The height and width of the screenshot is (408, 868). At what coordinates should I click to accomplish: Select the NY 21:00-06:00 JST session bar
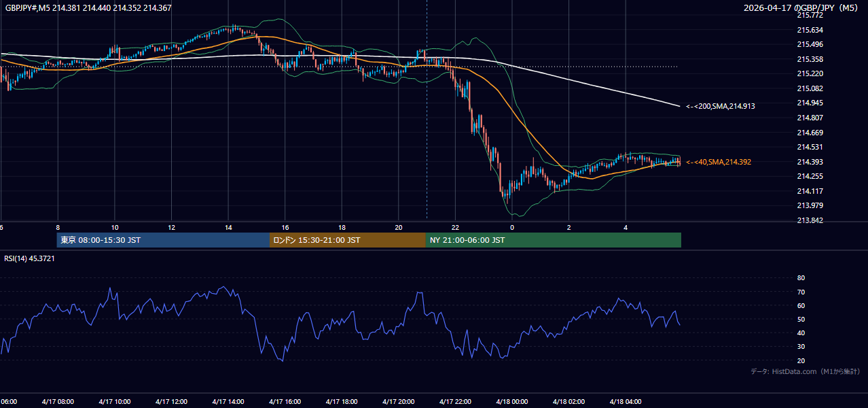coord(554,240)
